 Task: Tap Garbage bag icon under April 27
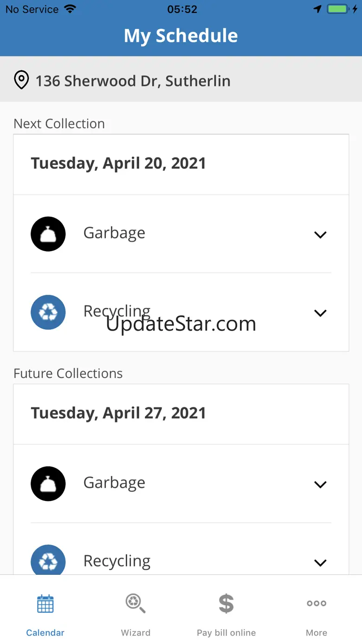coord(48,484)
